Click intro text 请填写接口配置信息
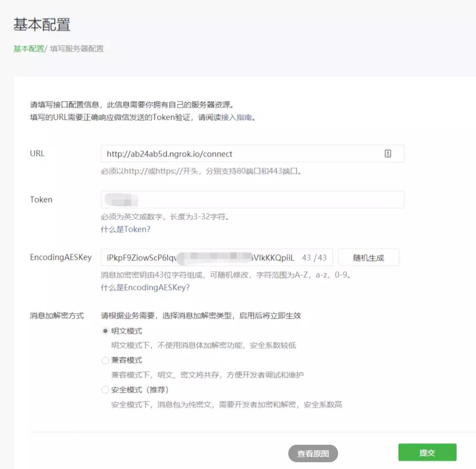The width and height of the screenshot is (476, 469). pos(64,105)
